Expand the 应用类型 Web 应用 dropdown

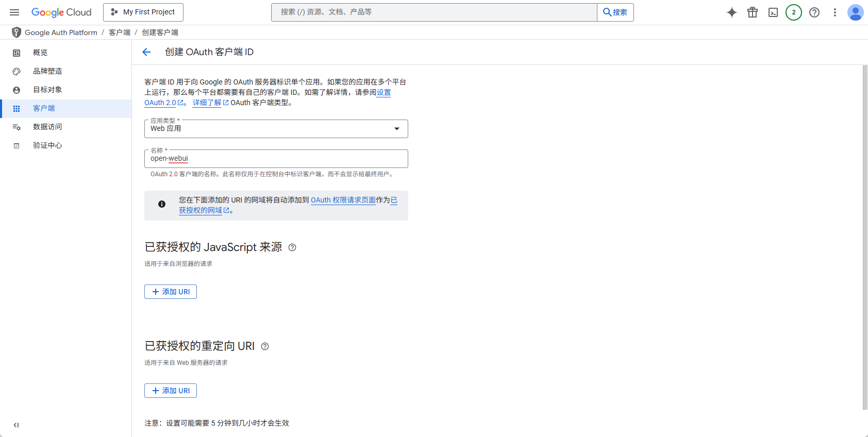(276, 129)
